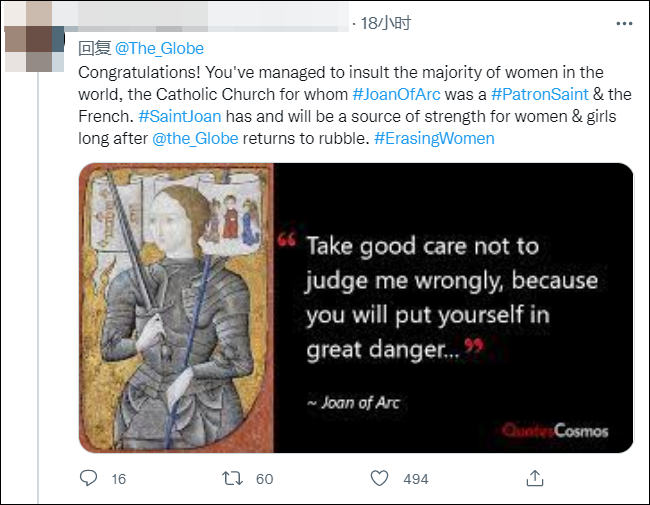Screen dimensions: 650x505
Task: Visit the #ErasingWomen hashtag
Action: pos(434,137)
